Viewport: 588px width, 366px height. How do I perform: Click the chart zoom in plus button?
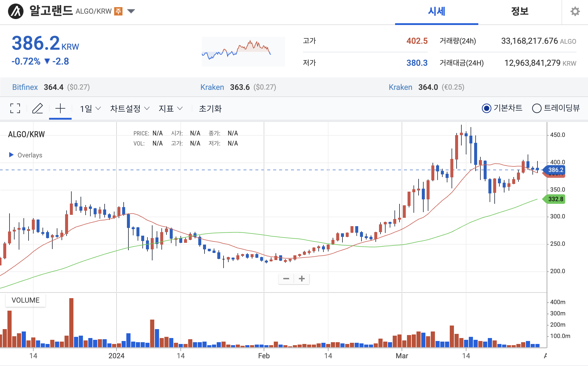click(x=302, y=279)
